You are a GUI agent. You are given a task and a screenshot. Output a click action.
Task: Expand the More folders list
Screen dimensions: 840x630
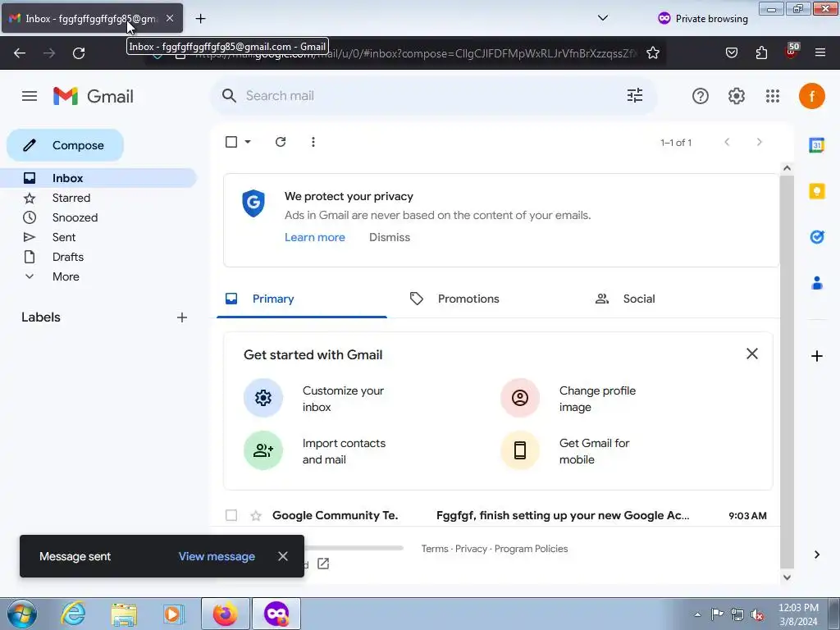pyautogui.click(x=66, y=276)
